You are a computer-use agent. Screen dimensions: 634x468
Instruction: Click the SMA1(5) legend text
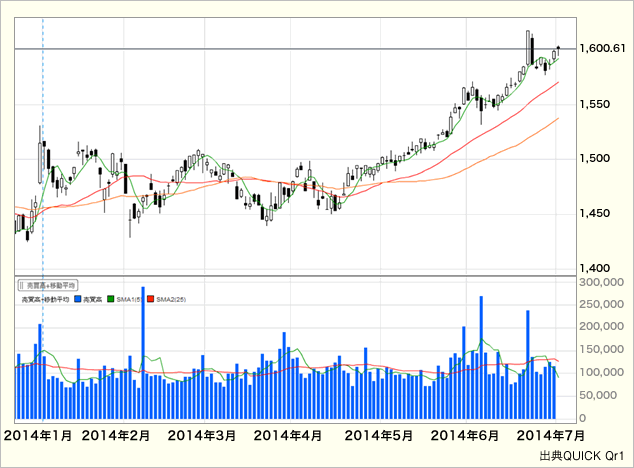[x=128, y=299]
